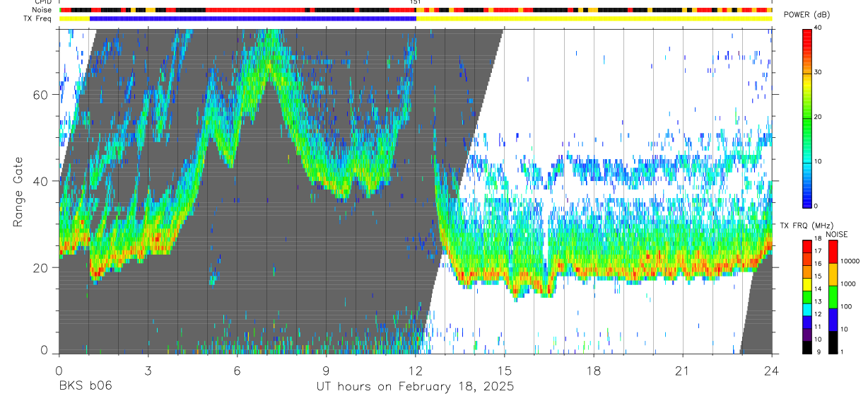This screenshot has height=401, width=868.
Task: Click the blue segment of the TX Freq strip
Action: tap(253, 18)
